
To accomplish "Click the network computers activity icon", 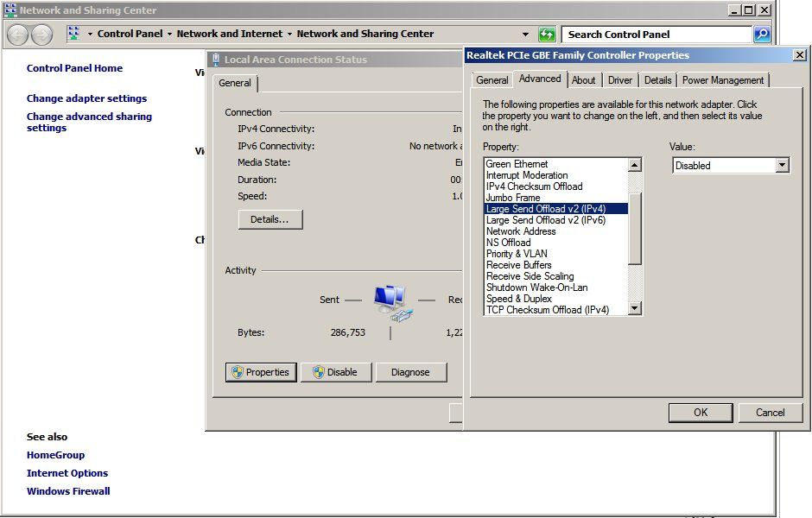I will (390, 302).
